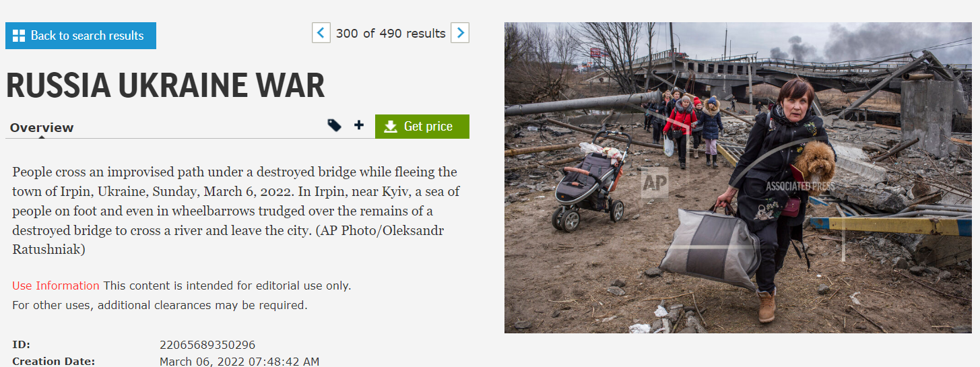Open the Use Information link

click(x=56, y=286)
